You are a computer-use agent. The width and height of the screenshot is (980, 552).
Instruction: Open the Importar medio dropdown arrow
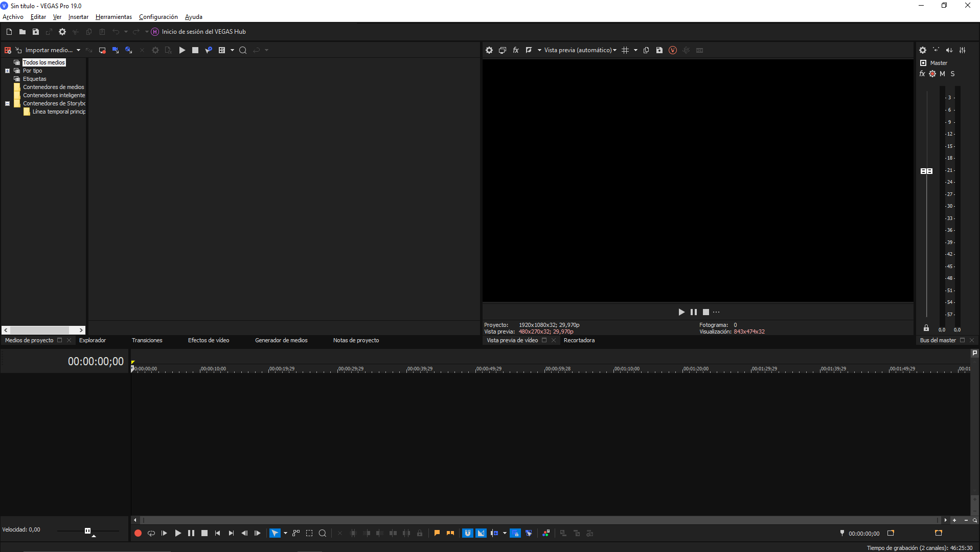point(78,50)
